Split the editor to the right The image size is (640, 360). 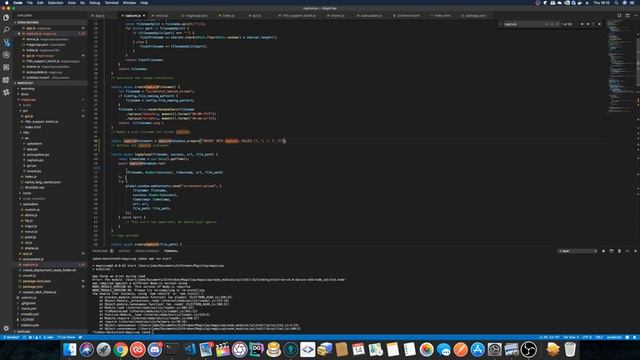pyautogui.click(x=627, y=16)
